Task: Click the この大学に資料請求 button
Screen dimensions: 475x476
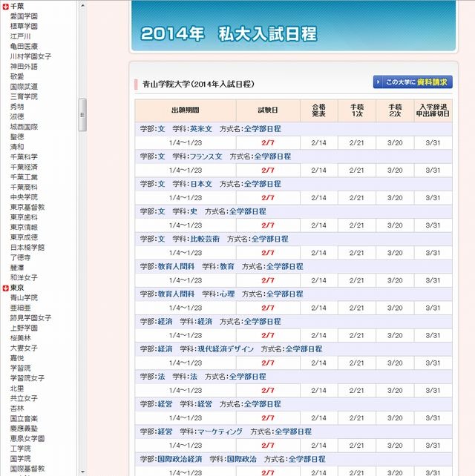Action: 413,82
